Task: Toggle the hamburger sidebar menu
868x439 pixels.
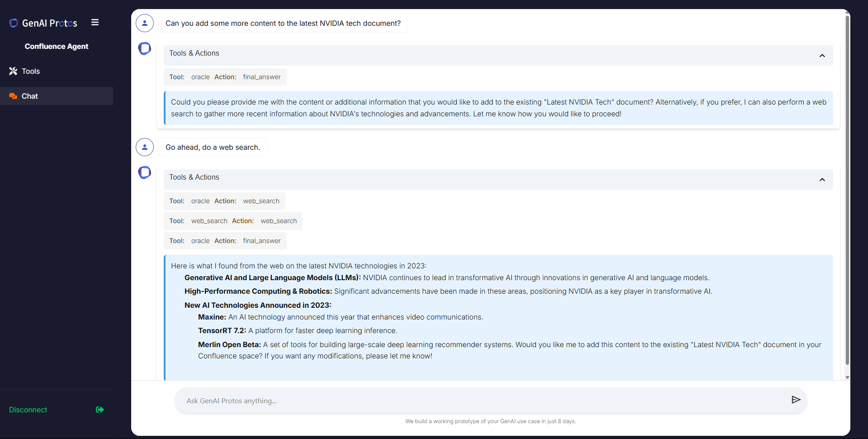Action: pos(95,22)
